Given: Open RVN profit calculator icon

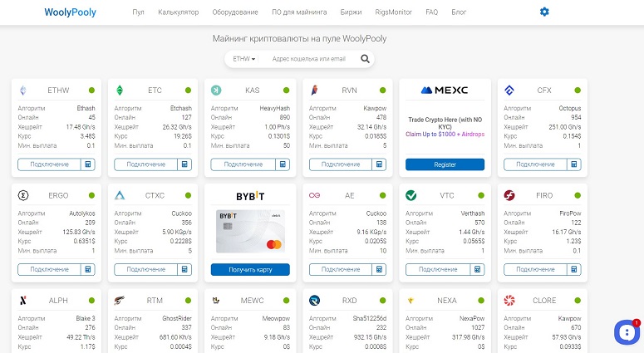Looking at the screenshot, I should click(x=379, y=164).
